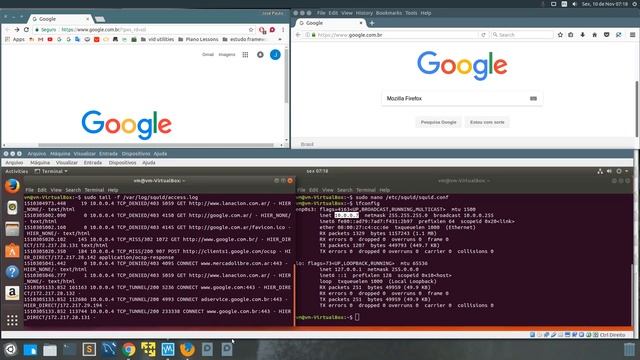Show applications grid in Ubuntu dock
The height and width of the screenshot is (360, 640).
[x=12, y=320]
